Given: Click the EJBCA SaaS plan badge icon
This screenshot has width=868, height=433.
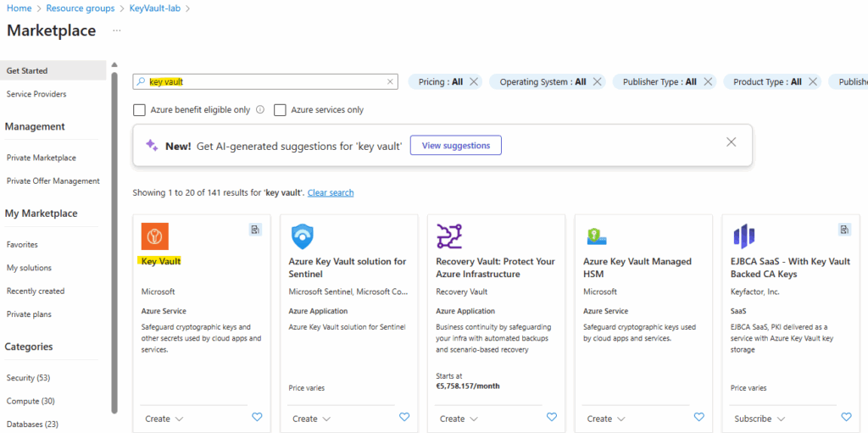Looking at the screenshot, I should tap(845, 230).
